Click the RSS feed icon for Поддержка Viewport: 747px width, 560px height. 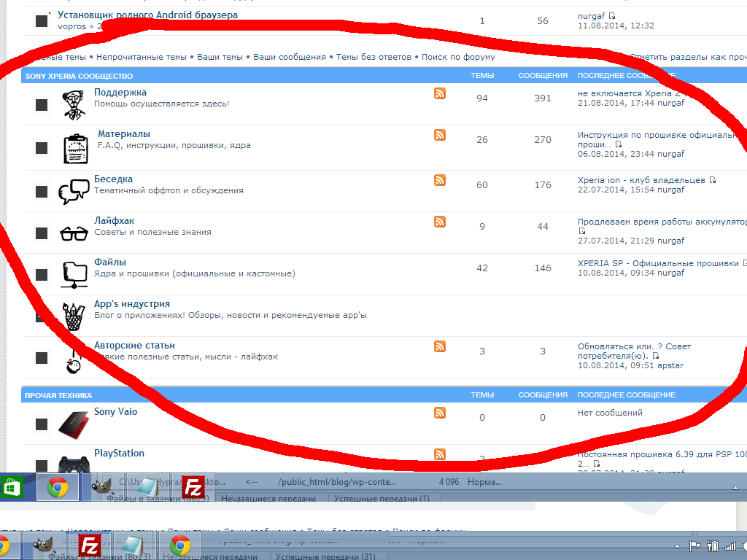click(439, 93)
